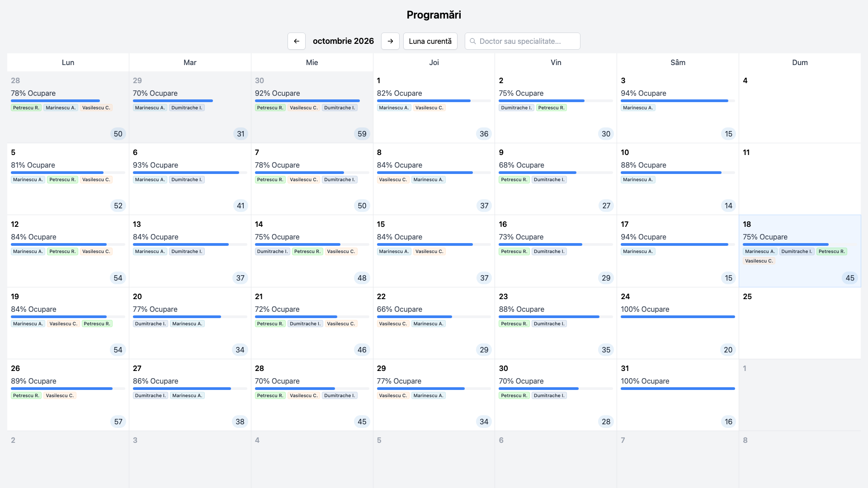Select Dumitrache I. tag on October 18
The width and height of the screenshot is (868, 488).
click(797, 251)
